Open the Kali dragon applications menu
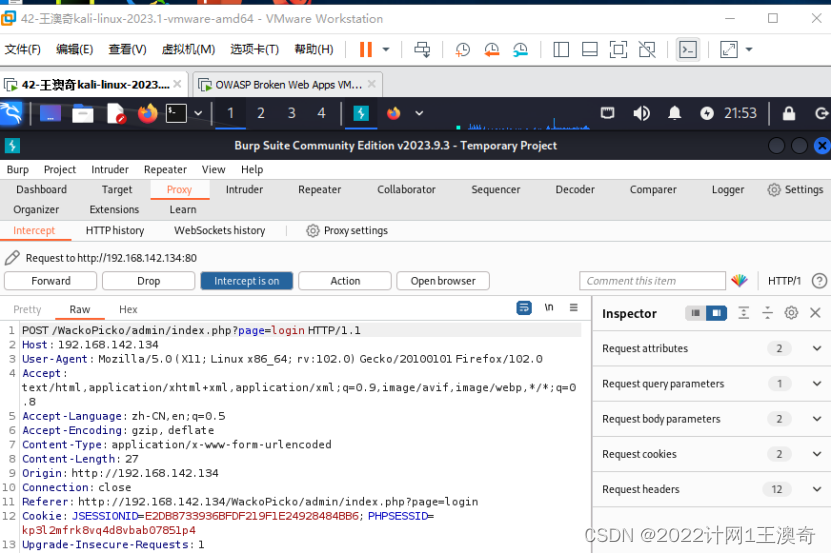831x554 pixels. point(11,113)
